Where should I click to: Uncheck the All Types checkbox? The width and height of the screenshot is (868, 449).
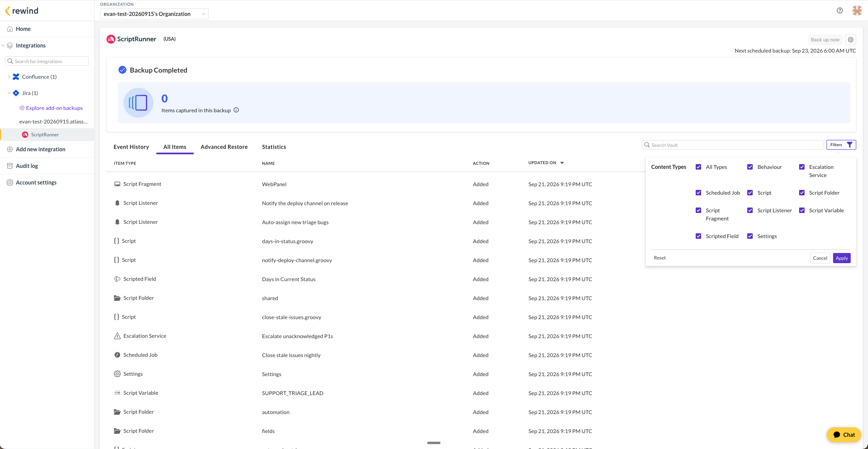698,167
